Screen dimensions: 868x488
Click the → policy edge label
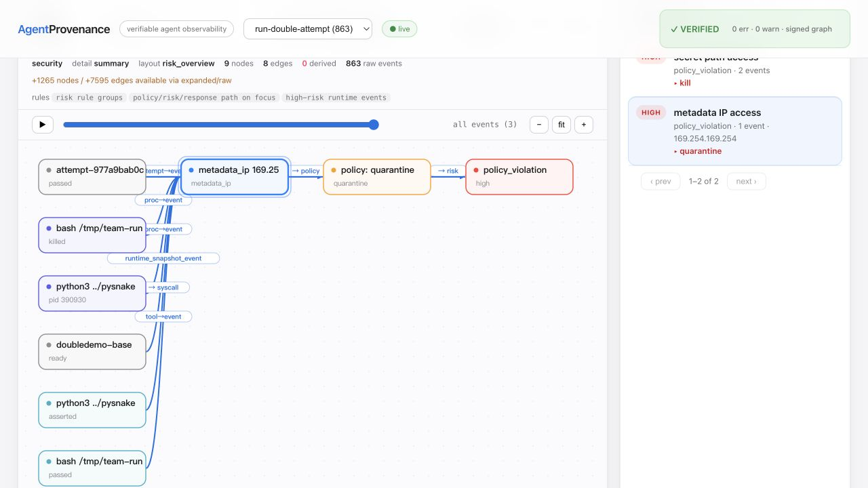point(306,171)
